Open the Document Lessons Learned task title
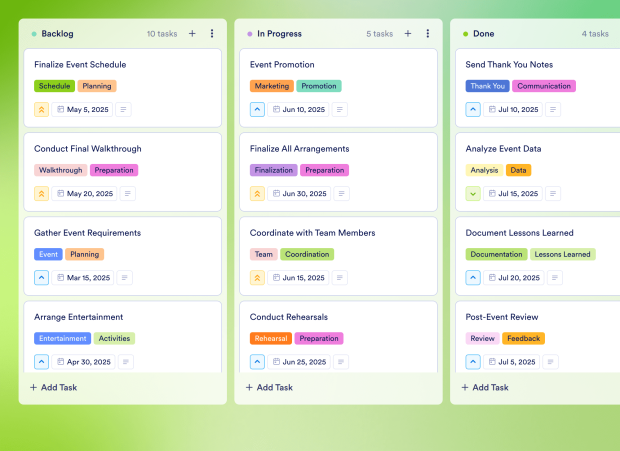 [x=528, y=233]
